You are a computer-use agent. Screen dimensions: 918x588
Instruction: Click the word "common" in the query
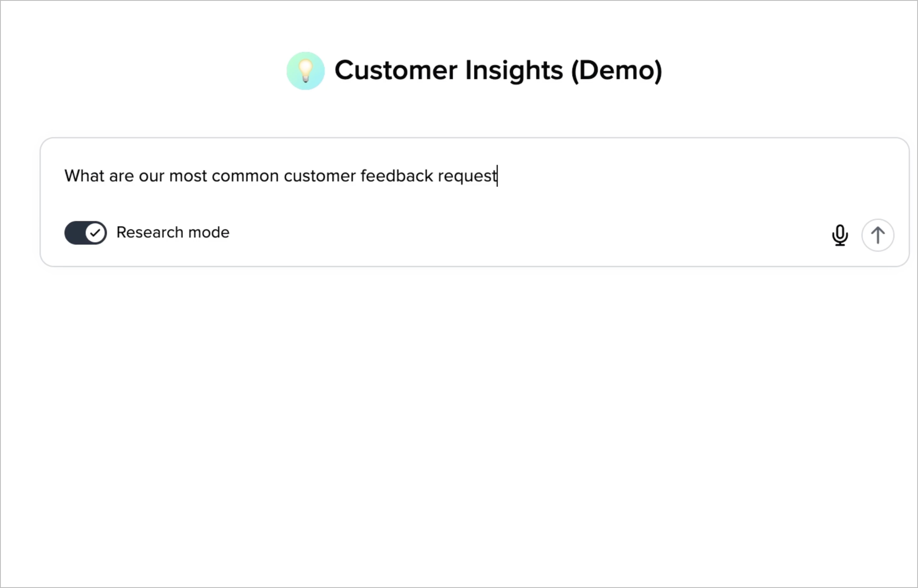pyautogui.click(x=245, y=176)
